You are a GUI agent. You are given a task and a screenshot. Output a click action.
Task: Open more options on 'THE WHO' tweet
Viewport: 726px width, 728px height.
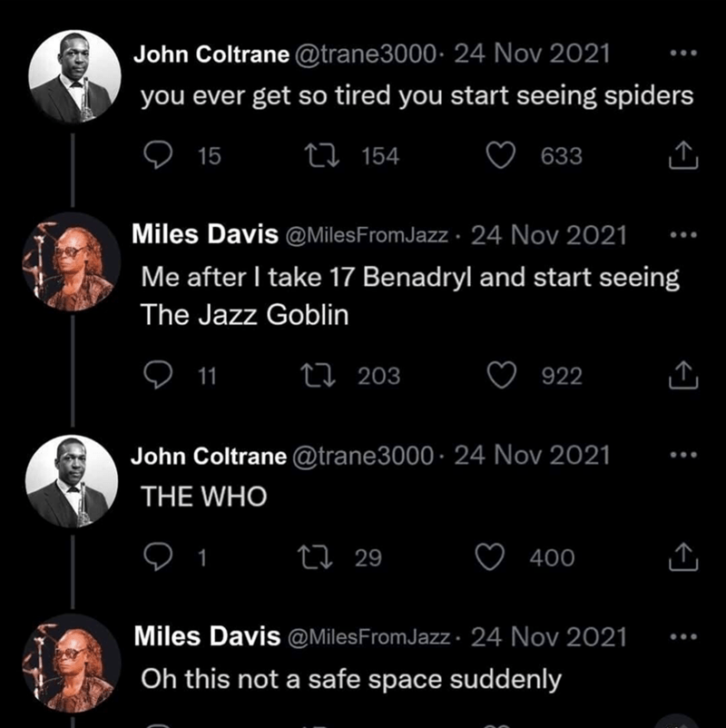click(x=681, y=455)
